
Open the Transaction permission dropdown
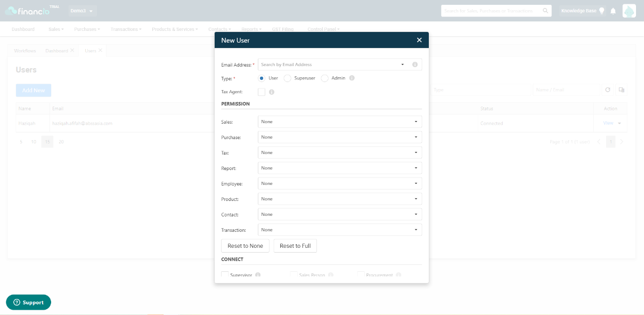pos(340,230)
